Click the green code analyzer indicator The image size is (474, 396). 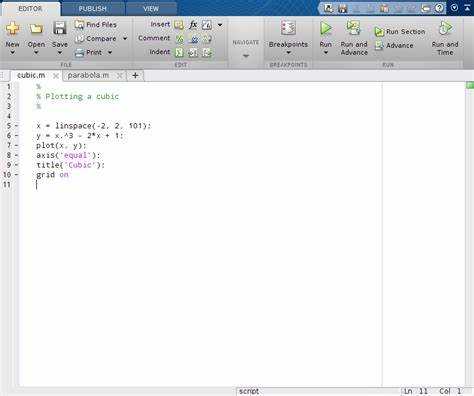click(470, 85)
